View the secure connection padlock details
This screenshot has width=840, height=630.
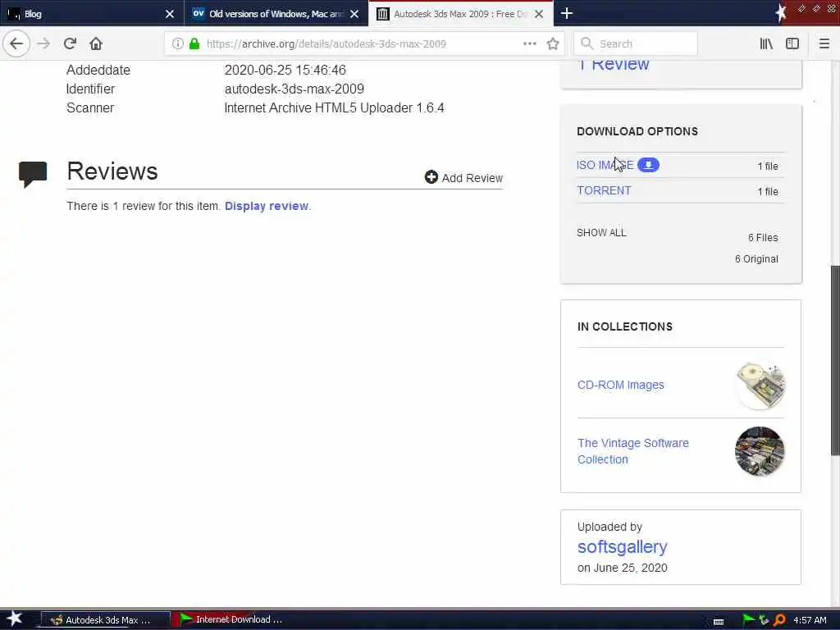[194, 43]
